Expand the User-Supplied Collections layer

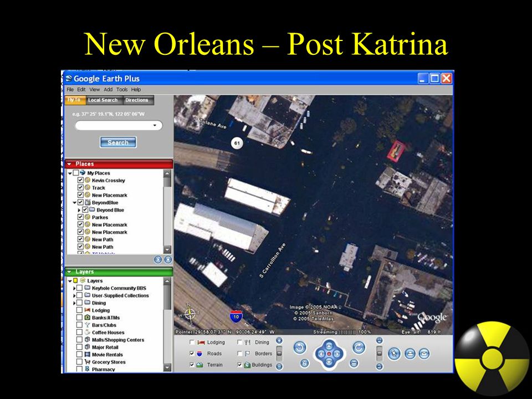click(x=74, y=295)
